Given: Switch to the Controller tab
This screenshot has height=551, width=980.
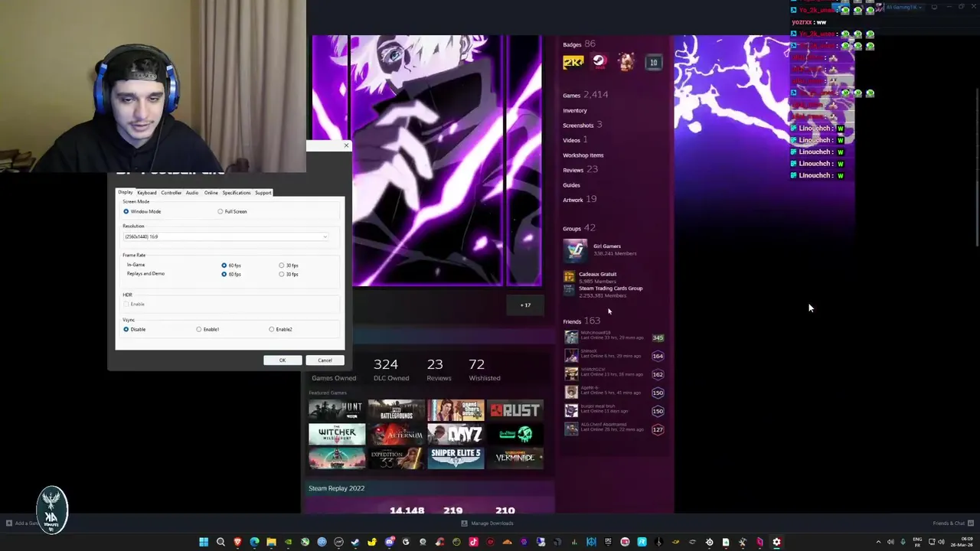Looking at the screenshot, I should (x=171, y=193).
